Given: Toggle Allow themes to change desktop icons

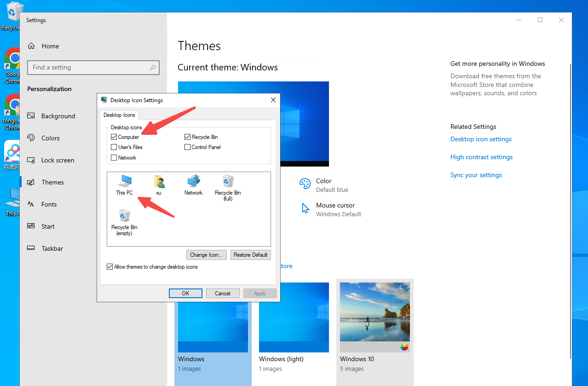Looking at the screenshot, I should 110,267.
